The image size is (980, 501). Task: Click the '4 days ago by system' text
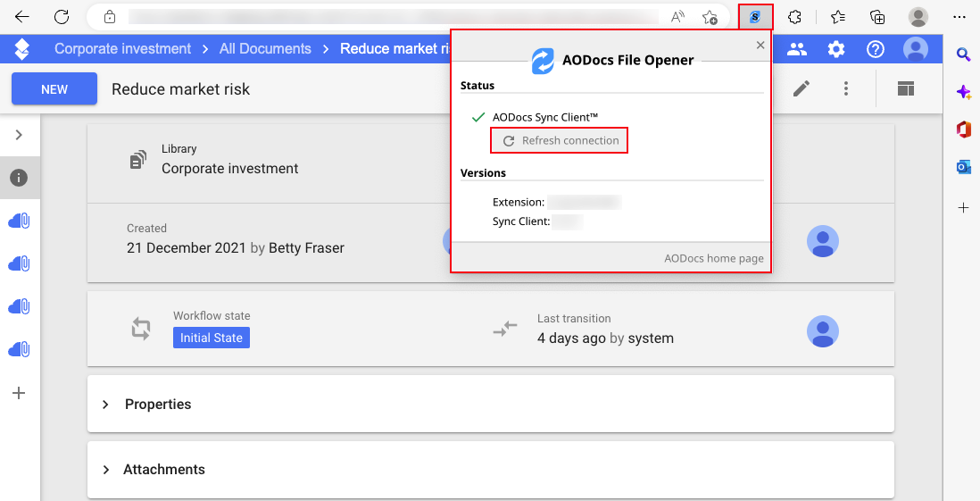point(606,338)
